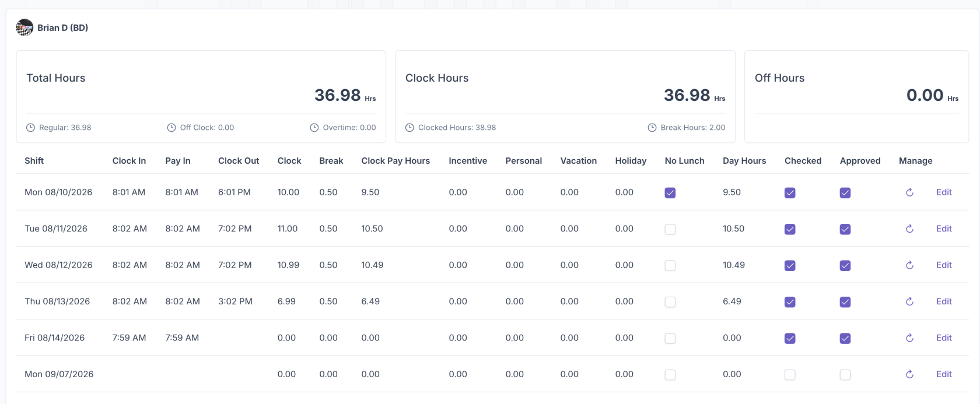Click the reset icon for Mon 08/10/2026
The width and height of the screenshot is (980, 404).
point(909,192)
